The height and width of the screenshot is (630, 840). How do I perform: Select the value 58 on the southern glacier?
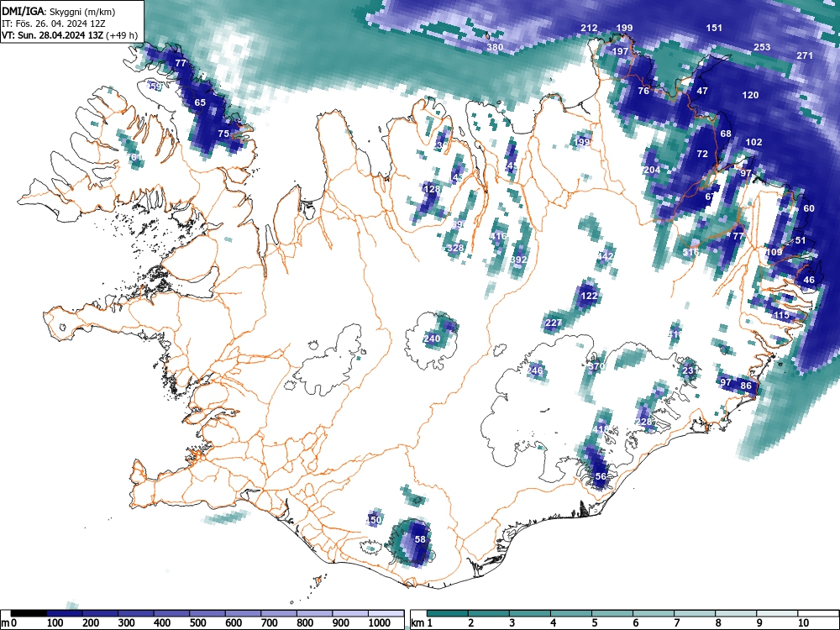[420, 539]
